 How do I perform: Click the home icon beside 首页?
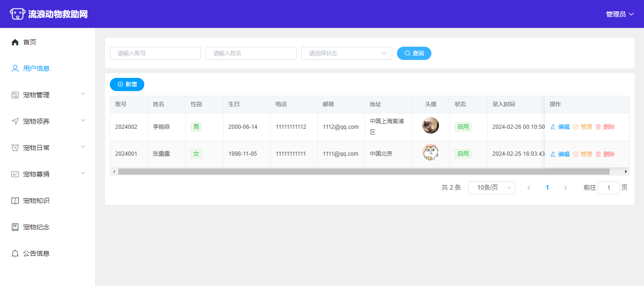point(15,42)
